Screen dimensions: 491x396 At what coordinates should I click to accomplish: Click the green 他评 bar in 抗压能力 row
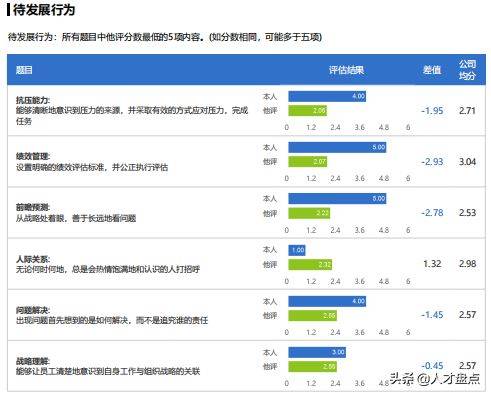tap(308, 111)
